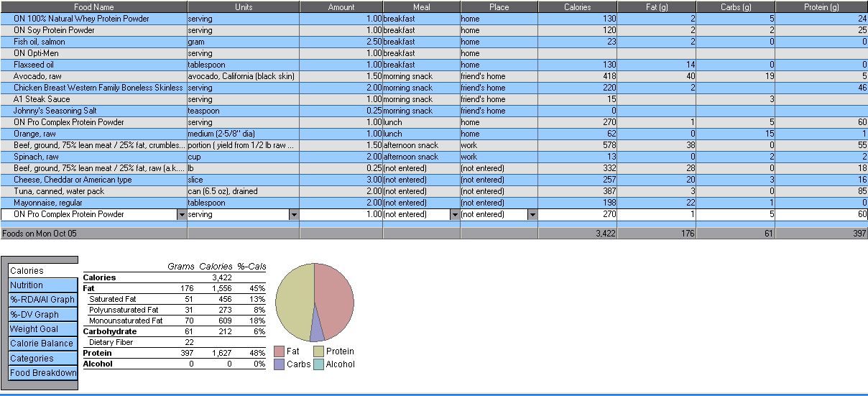Open the Calorie Balance tab
The width and height of the screenshot is (868, 396).
click(x=42, y=344)
